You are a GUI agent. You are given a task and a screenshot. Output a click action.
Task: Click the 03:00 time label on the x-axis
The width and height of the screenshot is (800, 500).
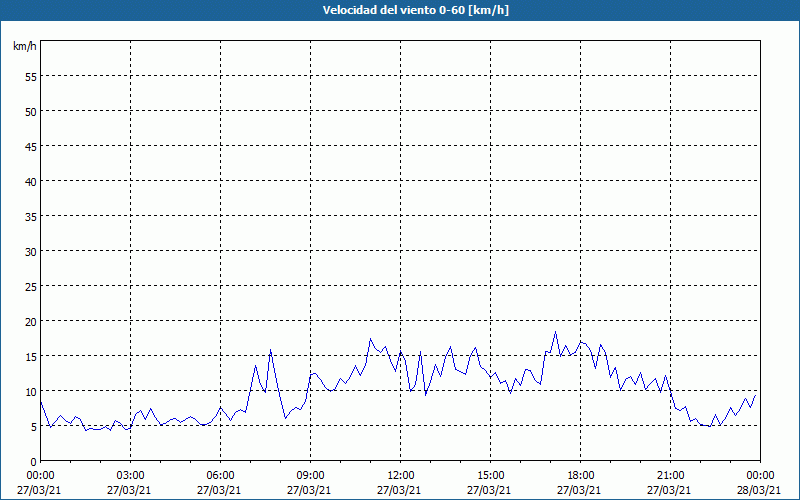click(x=130, y=476)
